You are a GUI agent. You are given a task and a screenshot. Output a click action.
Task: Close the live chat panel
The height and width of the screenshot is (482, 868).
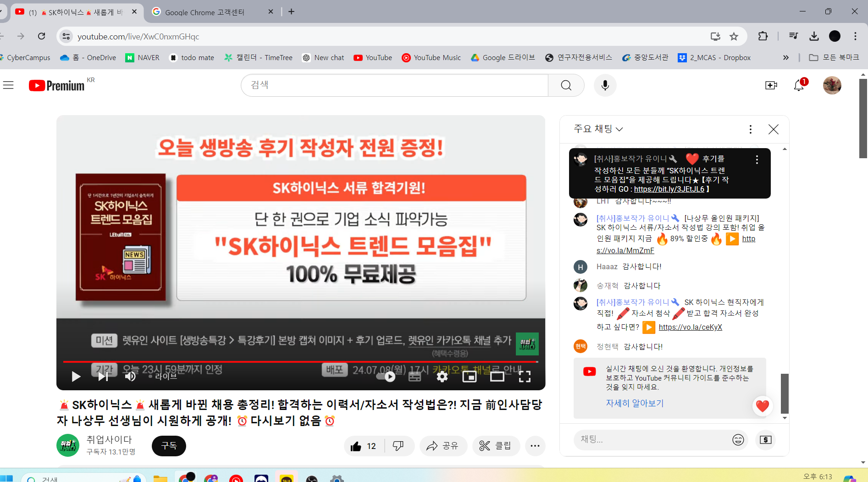coord(774,129)
